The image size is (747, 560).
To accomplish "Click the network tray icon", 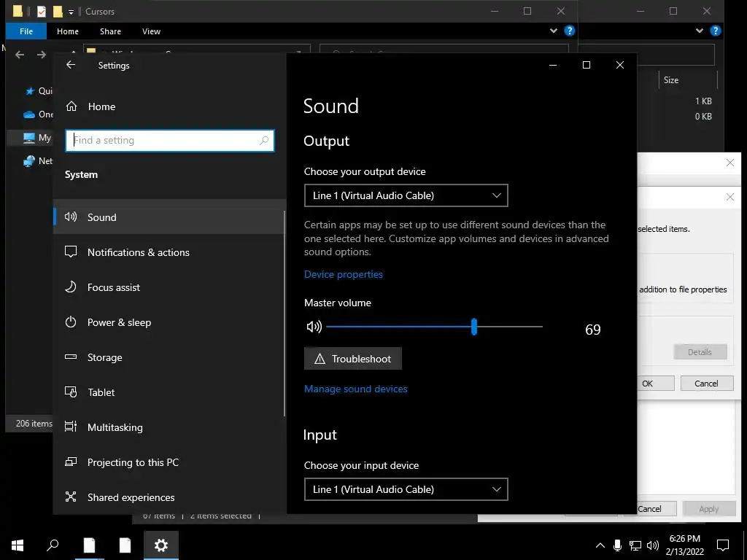I will (635, 545).
